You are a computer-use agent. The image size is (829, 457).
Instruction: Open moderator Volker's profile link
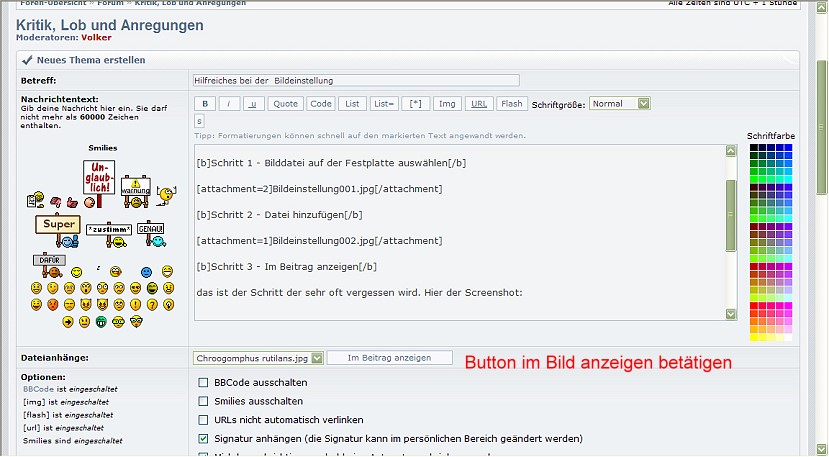[96, 38]
